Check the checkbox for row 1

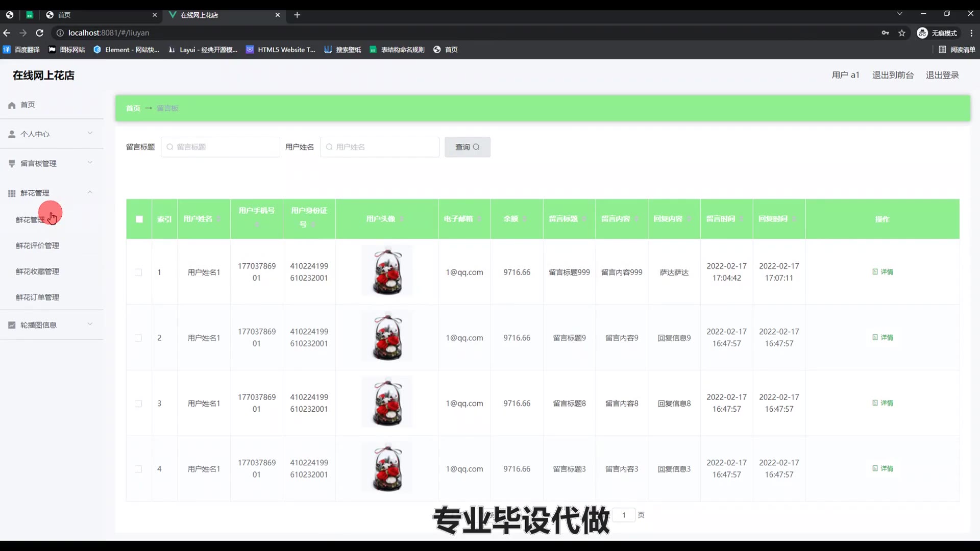point(138,272)
